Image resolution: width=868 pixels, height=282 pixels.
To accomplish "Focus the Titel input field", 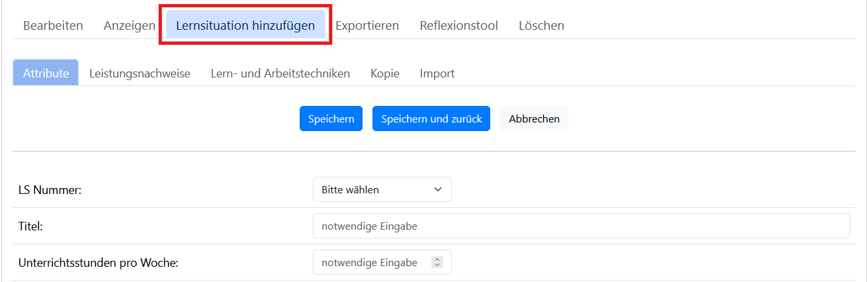I will coord(581,226).
